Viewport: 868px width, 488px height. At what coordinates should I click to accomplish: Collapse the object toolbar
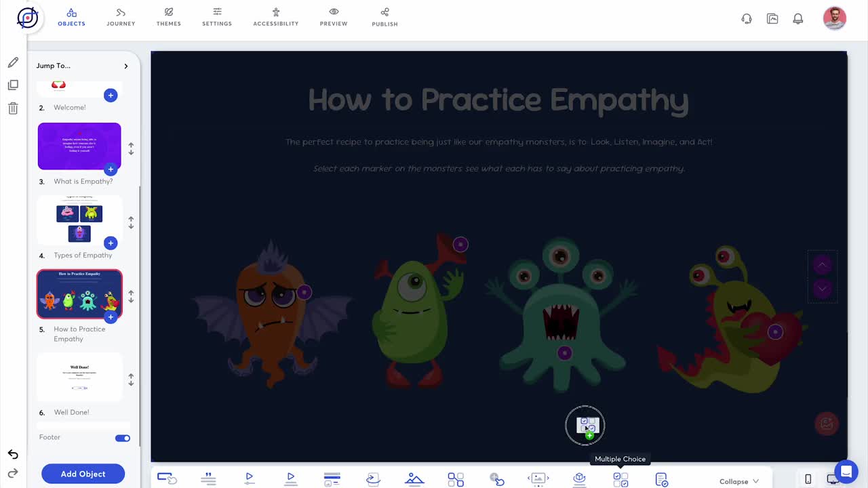(x=739, y=481)
